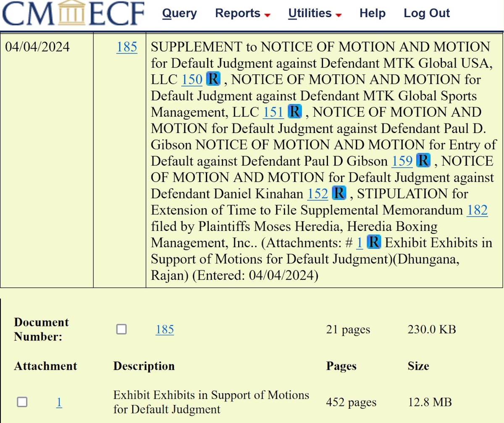Click Log Out
Image resolution: width=504 pixels, height=423 pixels.
click(x=427, y=13)
